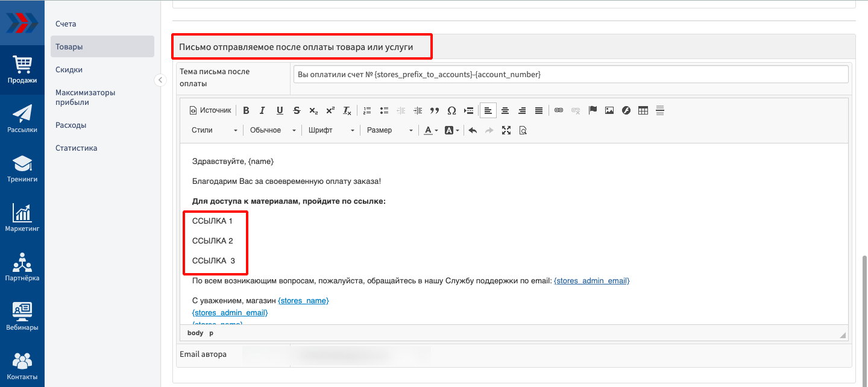868x387 pixels.
Task: Toggle bold formatting in editor toolbar
Action: pos(246,110)
